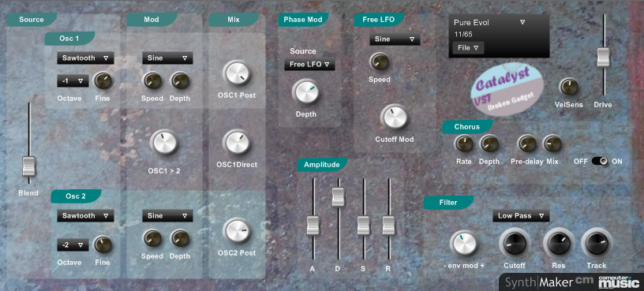This screenshot has width=644, height=291.
Task: Click the OSC1 Post mix knob
Action: (x=237, y=74)
